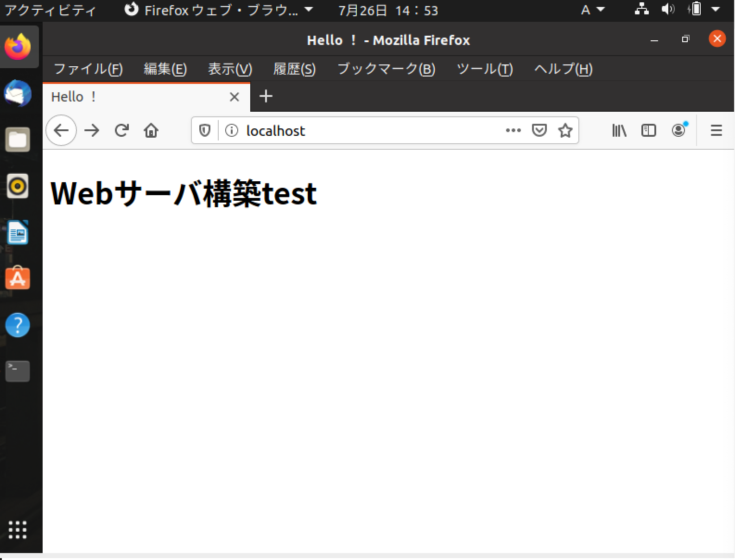Viewport: 735px width, 560px height.
Task: Show site information for localhost
Action: click(231, 131)
